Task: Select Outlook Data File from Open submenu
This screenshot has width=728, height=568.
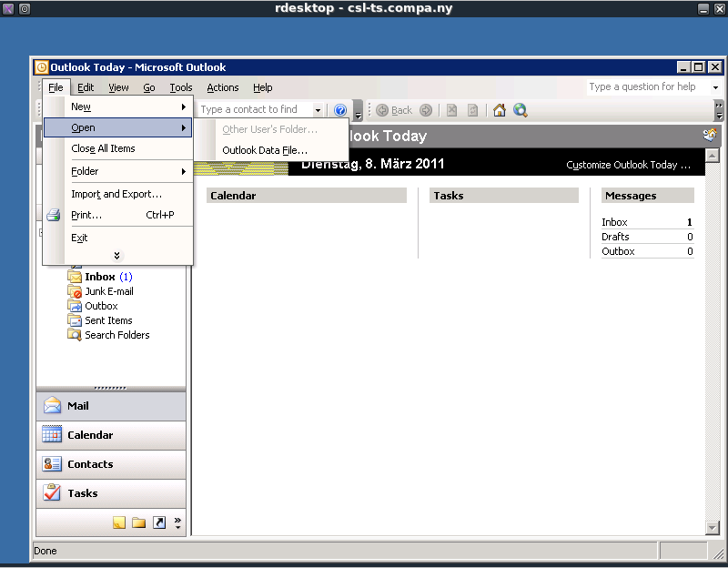Action: [x=265, y=150]
